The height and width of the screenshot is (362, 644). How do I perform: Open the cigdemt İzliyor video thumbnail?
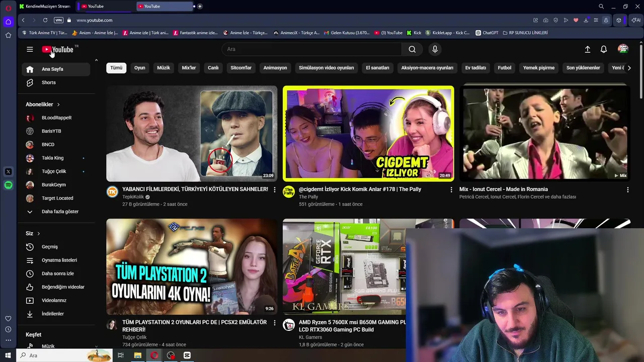point(368,133)
